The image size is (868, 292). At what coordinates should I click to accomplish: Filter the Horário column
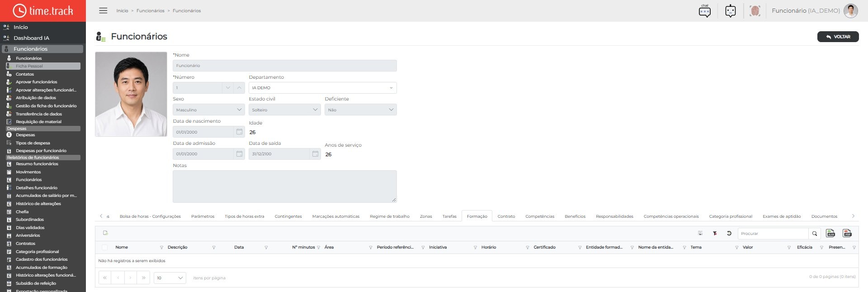tap(528, 248)
